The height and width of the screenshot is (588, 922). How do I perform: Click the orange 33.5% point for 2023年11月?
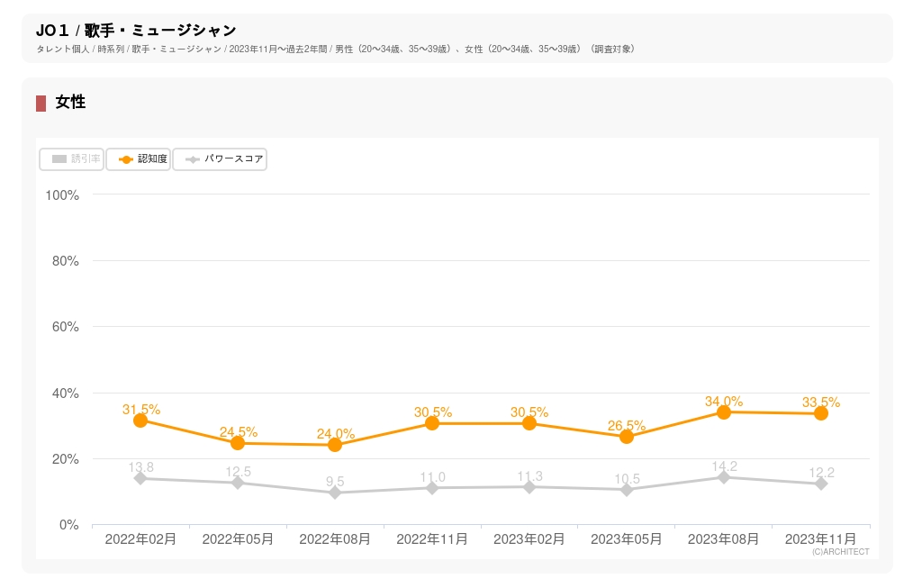(x=821, y=413)
